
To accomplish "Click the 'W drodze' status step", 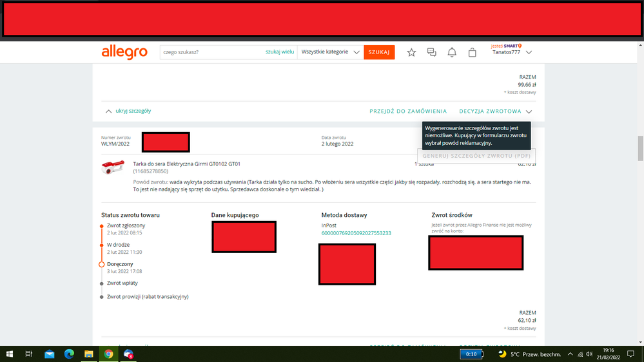I will pyautogui.click(x=118, y=245).
